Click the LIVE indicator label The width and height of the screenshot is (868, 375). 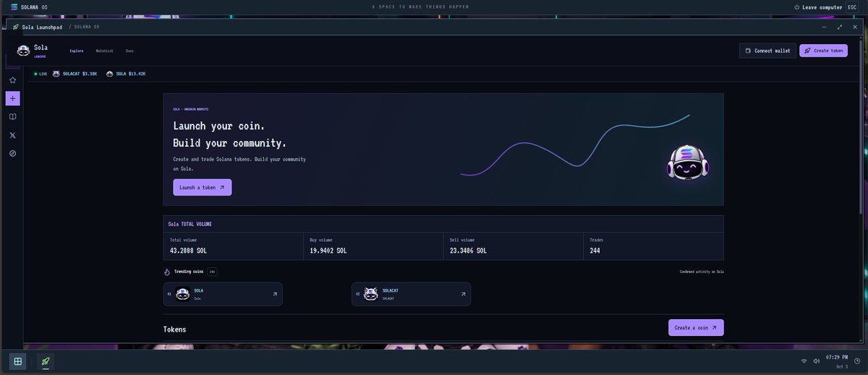pos(41,74)
